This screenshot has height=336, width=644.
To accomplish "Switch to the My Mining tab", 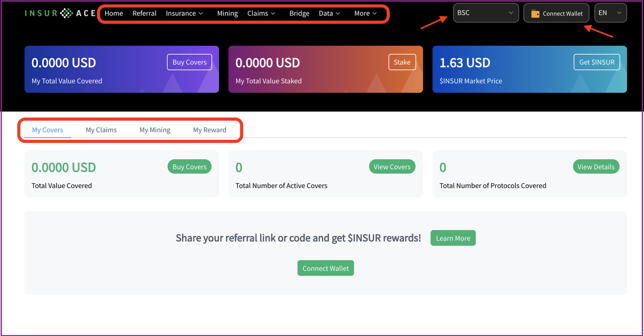I will (x=155, y=130).
